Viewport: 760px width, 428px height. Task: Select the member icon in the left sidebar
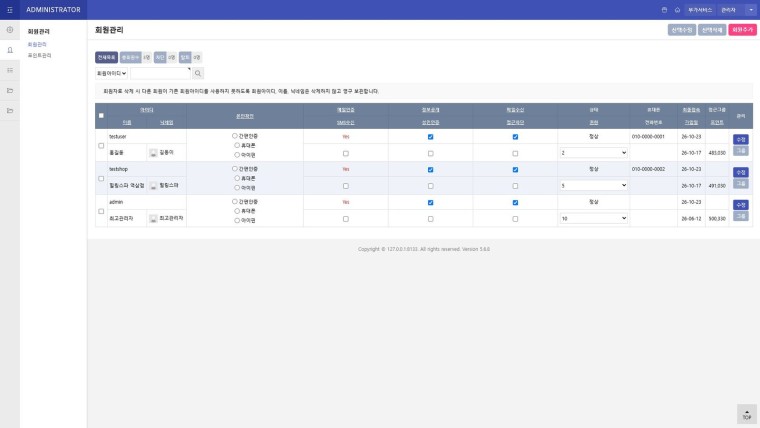pos(10,50)
